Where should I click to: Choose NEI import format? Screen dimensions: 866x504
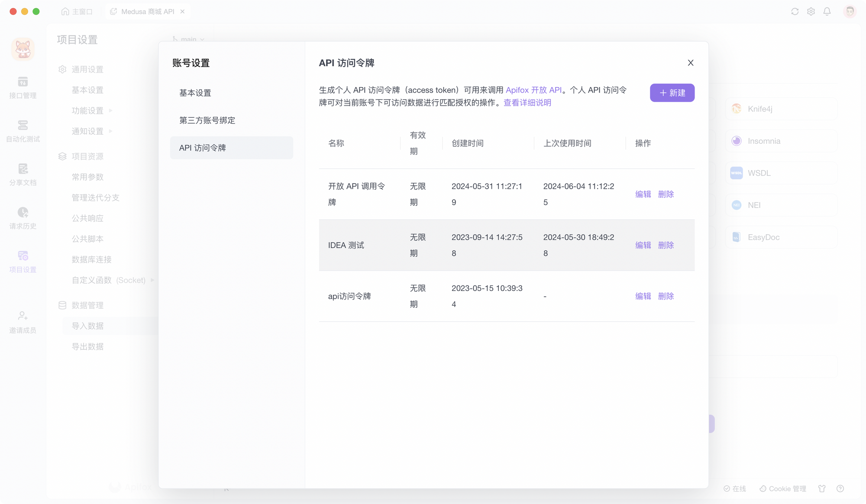782,205
